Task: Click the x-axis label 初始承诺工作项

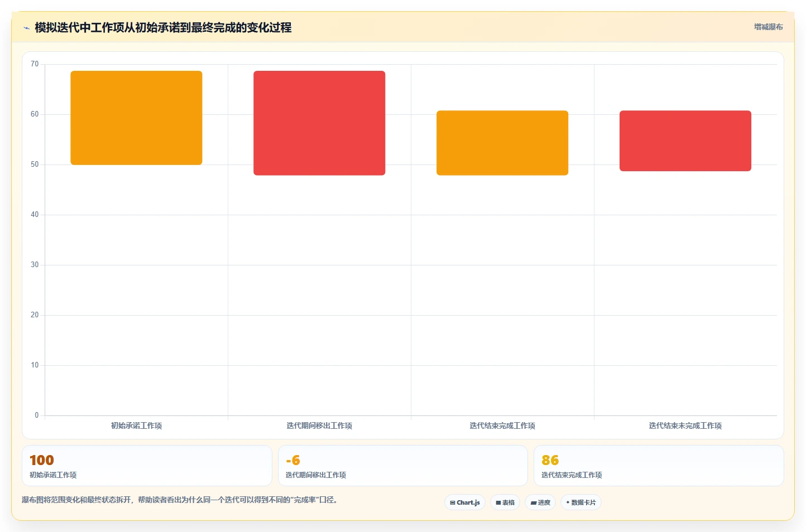Action: tap(136, 425)
